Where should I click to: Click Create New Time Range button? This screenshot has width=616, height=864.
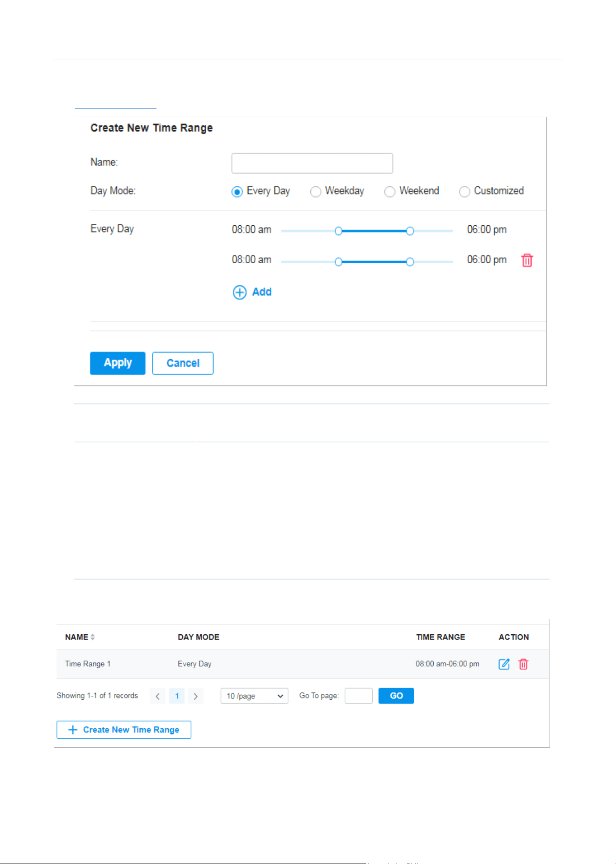click(x=124, y=730)
